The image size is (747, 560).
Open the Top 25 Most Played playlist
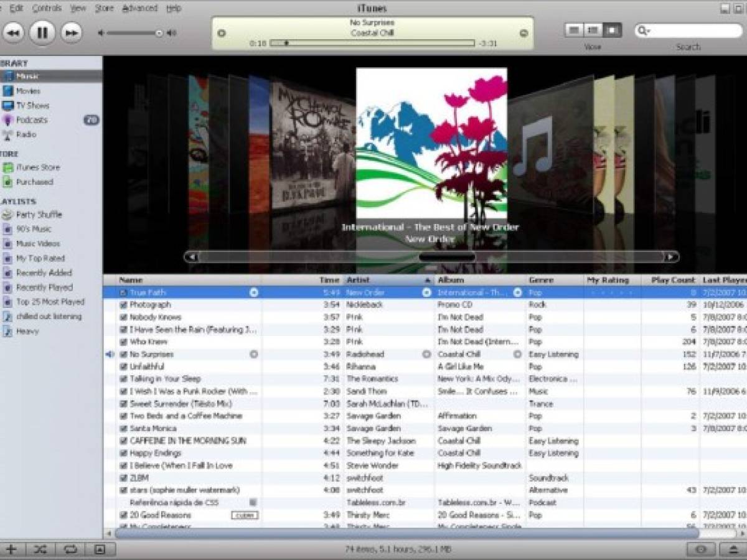pos(50,302)
